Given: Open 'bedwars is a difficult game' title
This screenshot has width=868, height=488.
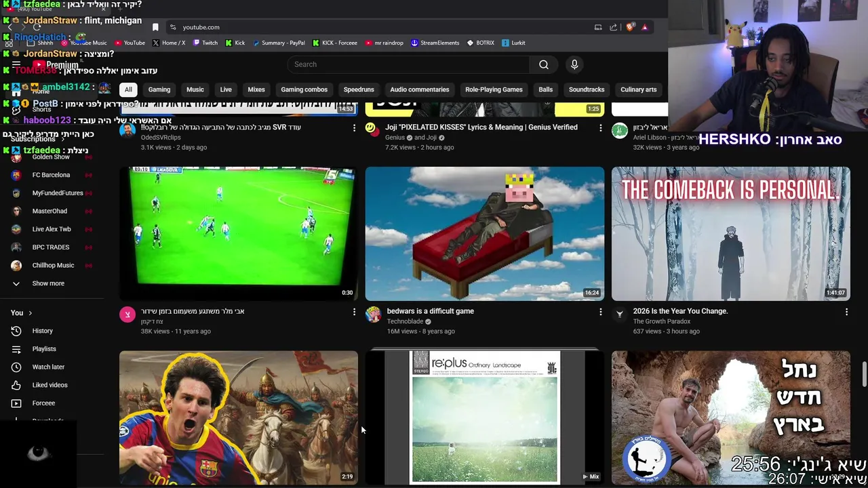Looking at the screenshot, I should [x=431, y=311].
